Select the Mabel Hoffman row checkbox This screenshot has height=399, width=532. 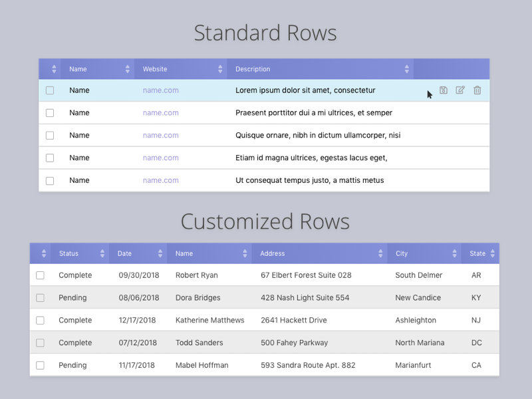point(40,365)
